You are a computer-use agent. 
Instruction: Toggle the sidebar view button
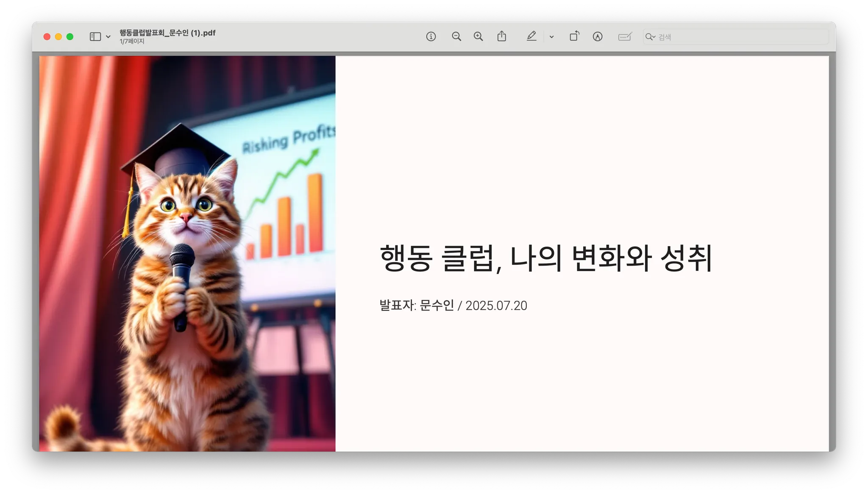(95, 37)
